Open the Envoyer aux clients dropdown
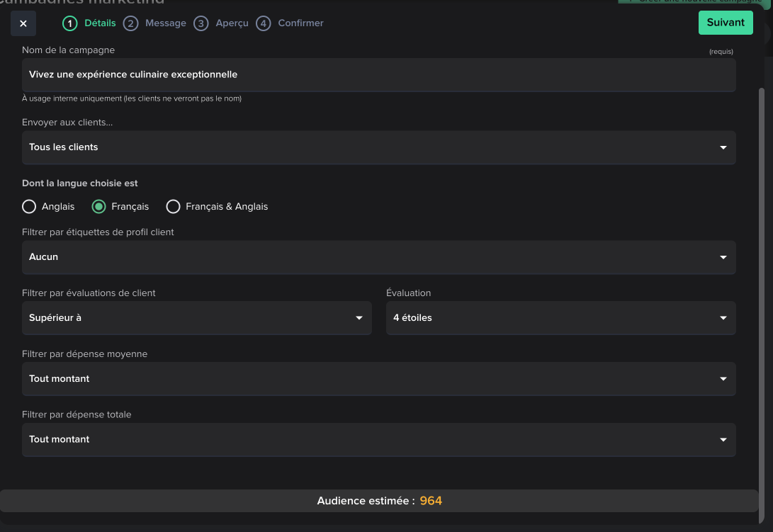The height and width of the screenshot is (532, 773). pos(378,147)
